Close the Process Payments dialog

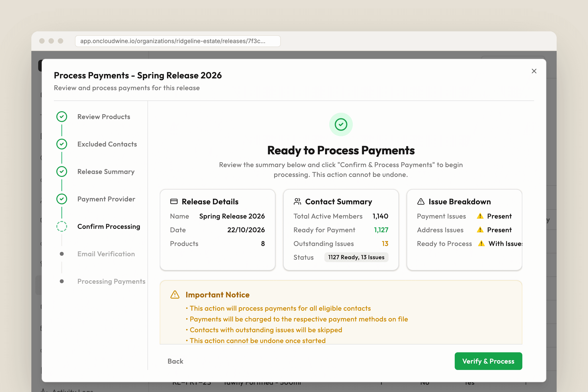click(534, 71)
